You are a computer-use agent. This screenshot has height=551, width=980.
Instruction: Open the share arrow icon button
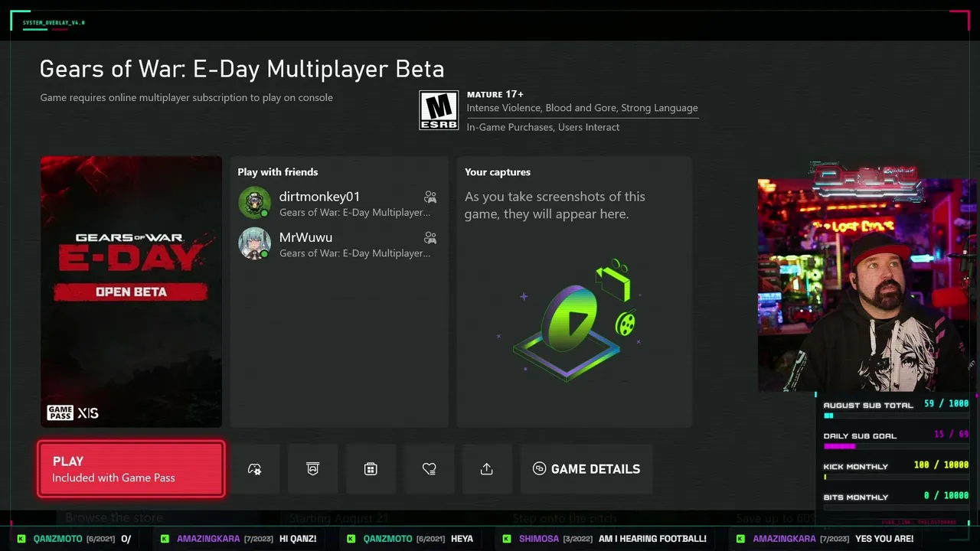[x=487, y=469]
